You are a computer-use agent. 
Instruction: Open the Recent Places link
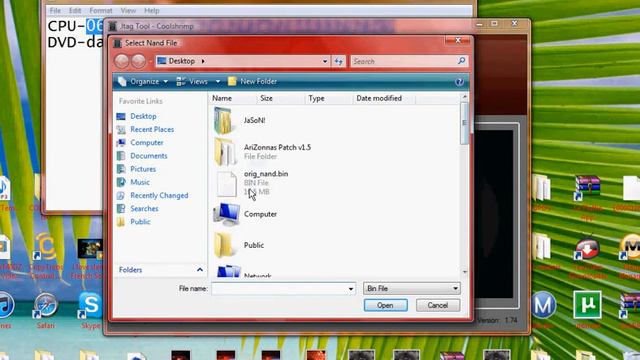[x=152, y=129]
